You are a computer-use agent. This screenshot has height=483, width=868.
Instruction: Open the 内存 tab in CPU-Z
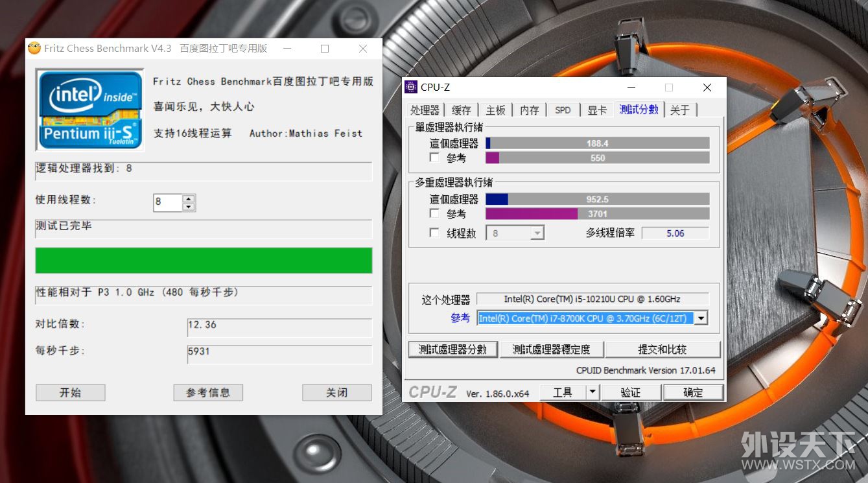pyautogui.click(x=530, y=110)
